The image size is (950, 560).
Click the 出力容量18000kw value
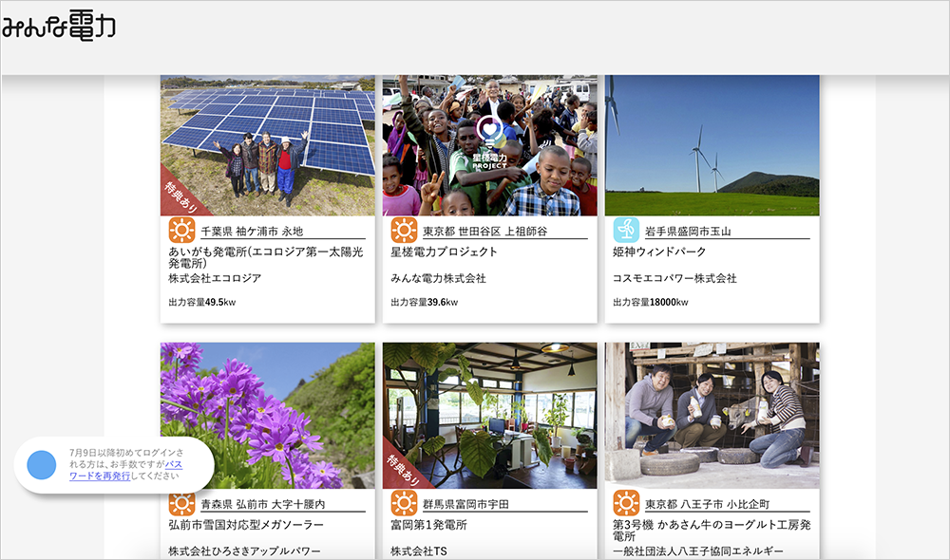tap(651, 302)
